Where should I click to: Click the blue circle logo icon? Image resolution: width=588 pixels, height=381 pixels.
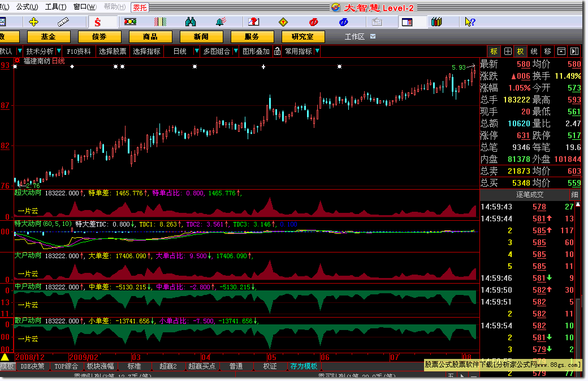pyautogui.click(x=344, y=22)
